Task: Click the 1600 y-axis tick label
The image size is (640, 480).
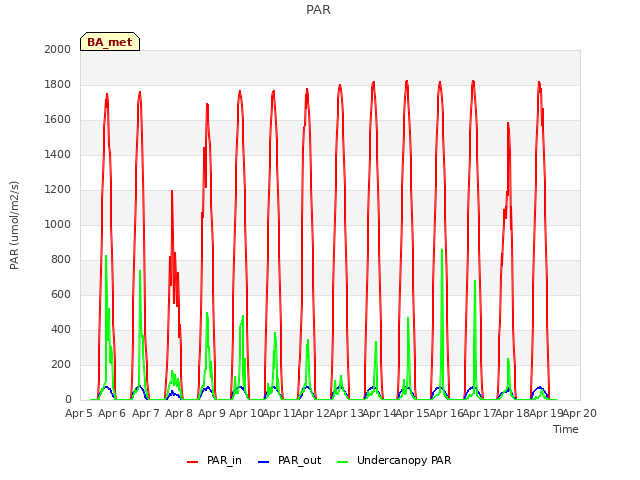Action: click(58, 120)
